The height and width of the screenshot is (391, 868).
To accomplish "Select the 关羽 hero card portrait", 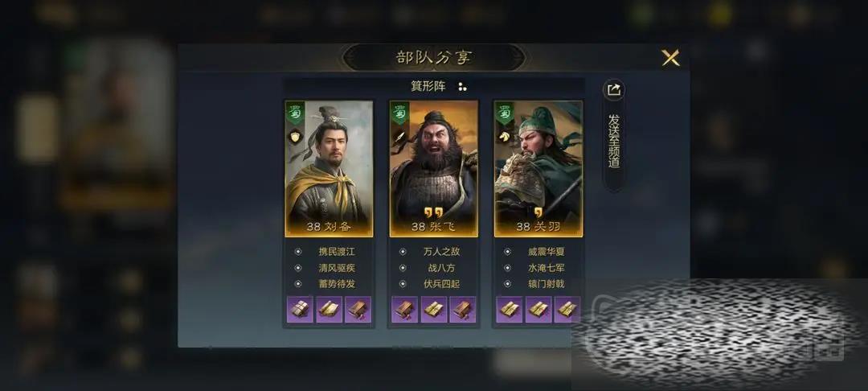I will (x=538, y=168).
